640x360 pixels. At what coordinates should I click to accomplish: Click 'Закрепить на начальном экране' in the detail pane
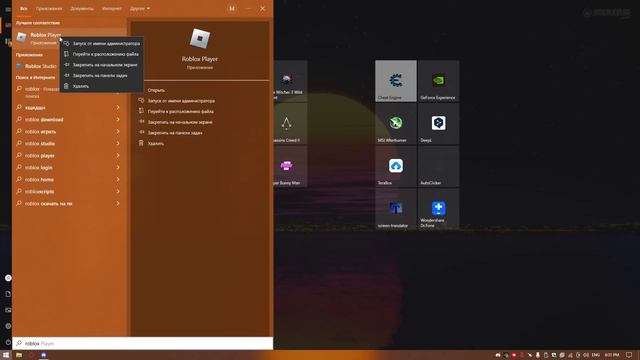[180, 122]
